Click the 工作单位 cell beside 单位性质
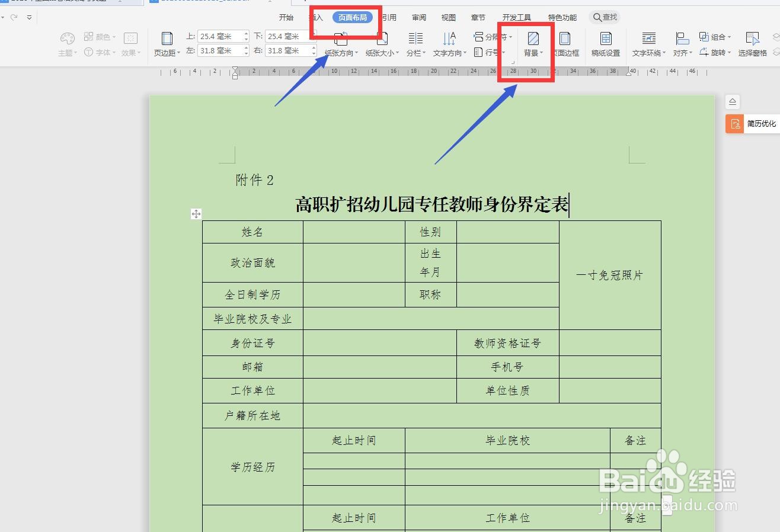The height and width of the screenshot is (532, 780). point(252,390)
